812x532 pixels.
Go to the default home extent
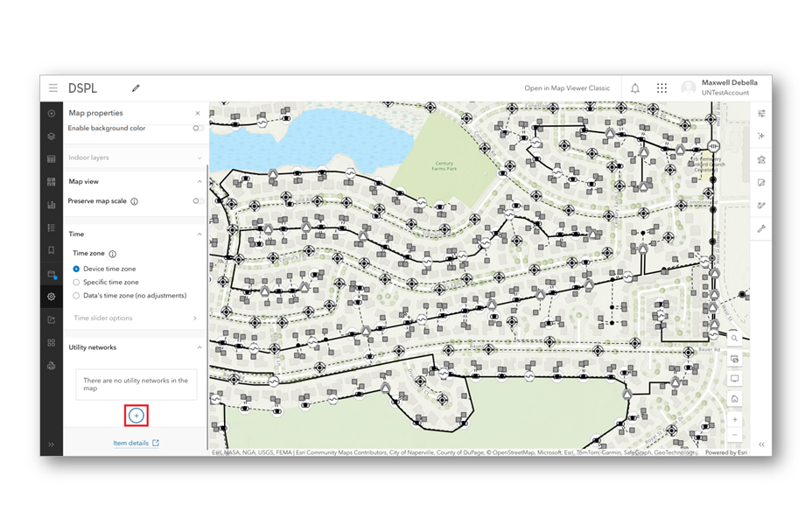[x=735, y=399]
